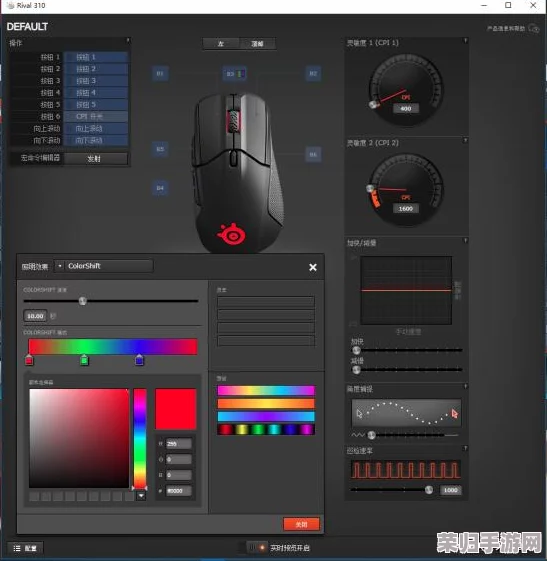Open 按钮 6 CPI toggle assignment
This screenshot has width=547, height=561.
pyautogui.click(x=96, y=117)
